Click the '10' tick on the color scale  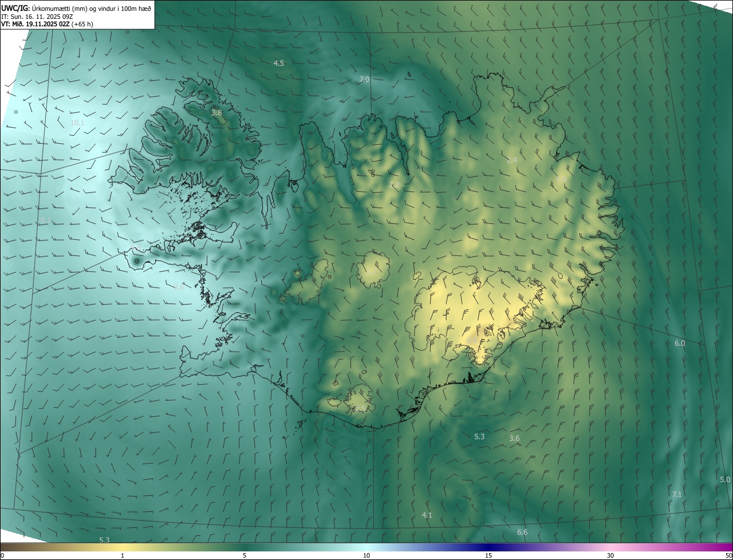pos(366,556)
